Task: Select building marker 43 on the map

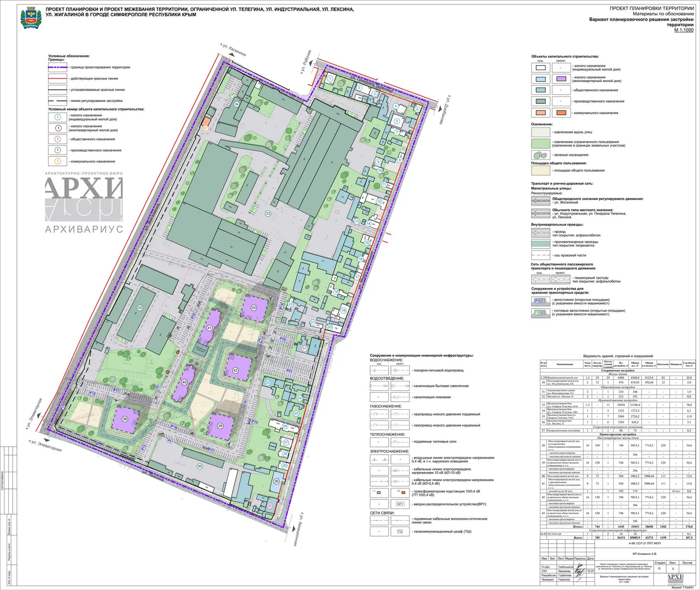Action: coord(254,308)
